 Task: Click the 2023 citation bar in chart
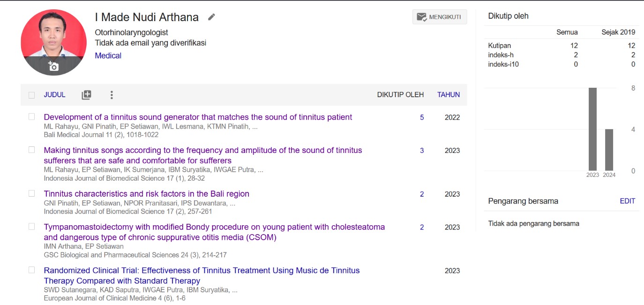592,130
